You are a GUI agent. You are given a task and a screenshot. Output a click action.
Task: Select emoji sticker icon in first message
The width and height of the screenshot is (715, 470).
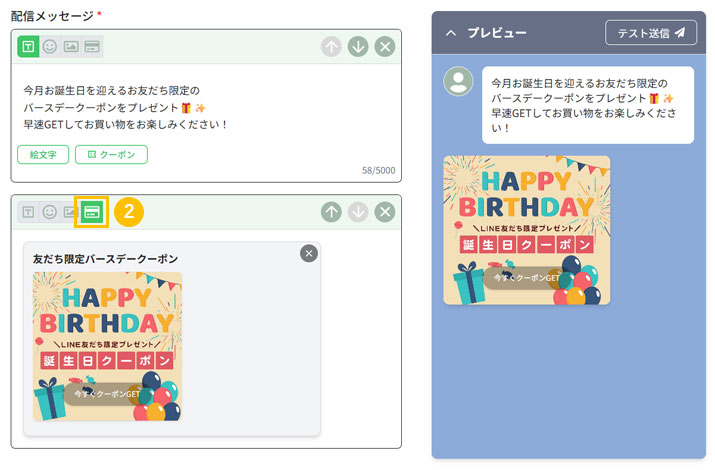(x=49, y=47)
